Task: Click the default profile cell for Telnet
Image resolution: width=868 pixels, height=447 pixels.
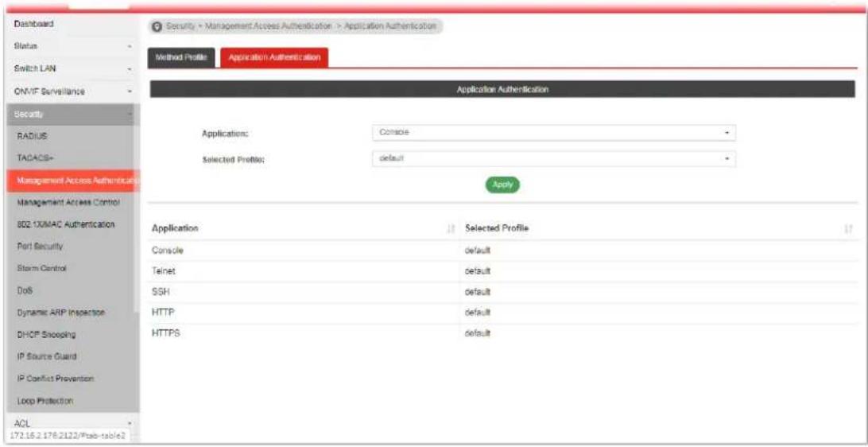Action: [x=659, y=272]
